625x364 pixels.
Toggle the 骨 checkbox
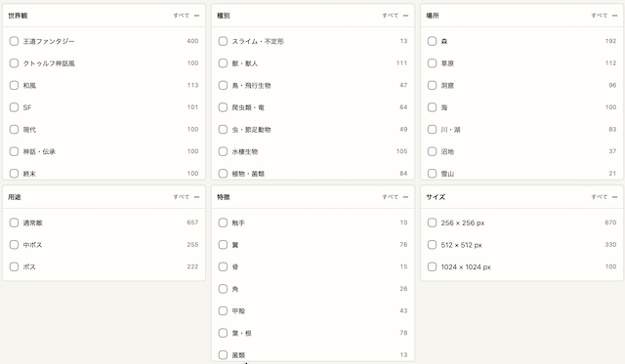click(x=223, y=266)
